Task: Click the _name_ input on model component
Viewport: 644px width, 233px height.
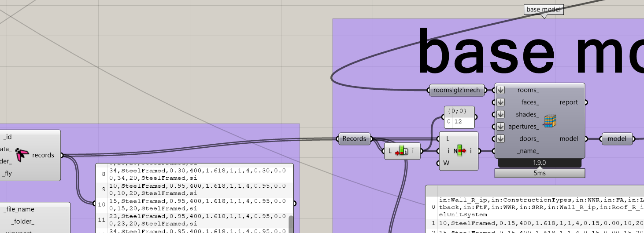Action: tap(529, 151)
